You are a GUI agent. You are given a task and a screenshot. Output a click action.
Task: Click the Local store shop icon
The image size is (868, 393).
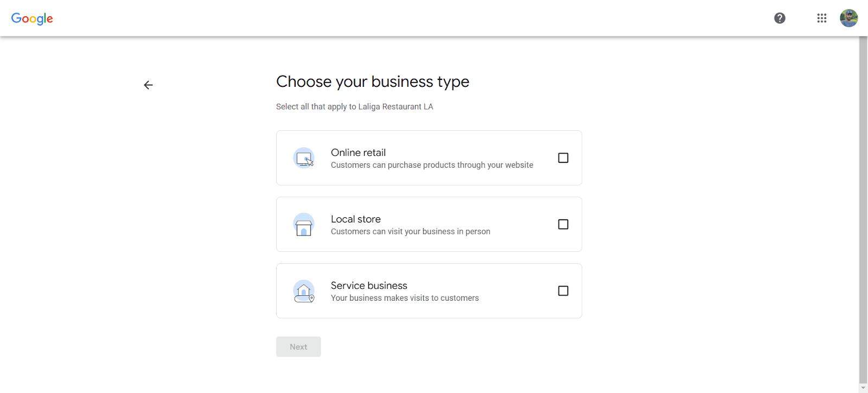click(304, 224)
